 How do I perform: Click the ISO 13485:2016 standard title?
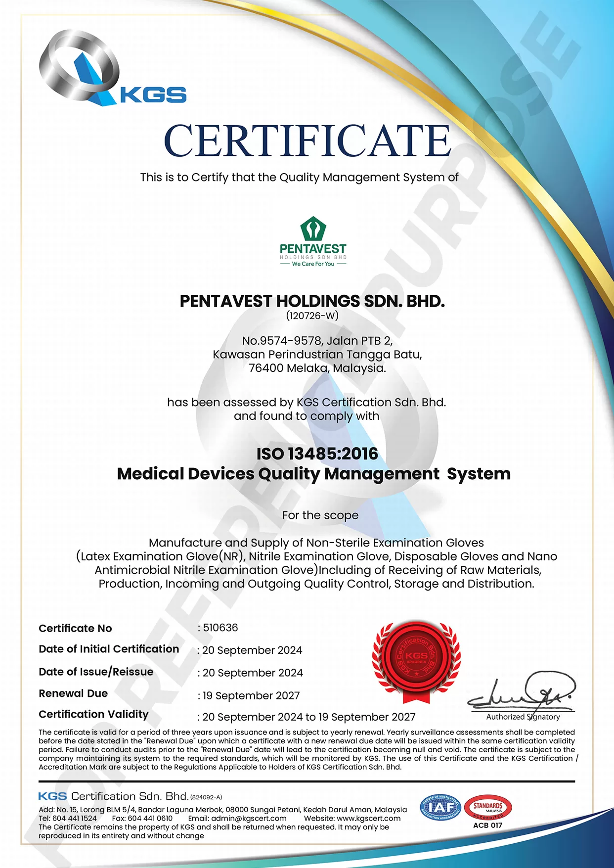click(x=317, y=454)
